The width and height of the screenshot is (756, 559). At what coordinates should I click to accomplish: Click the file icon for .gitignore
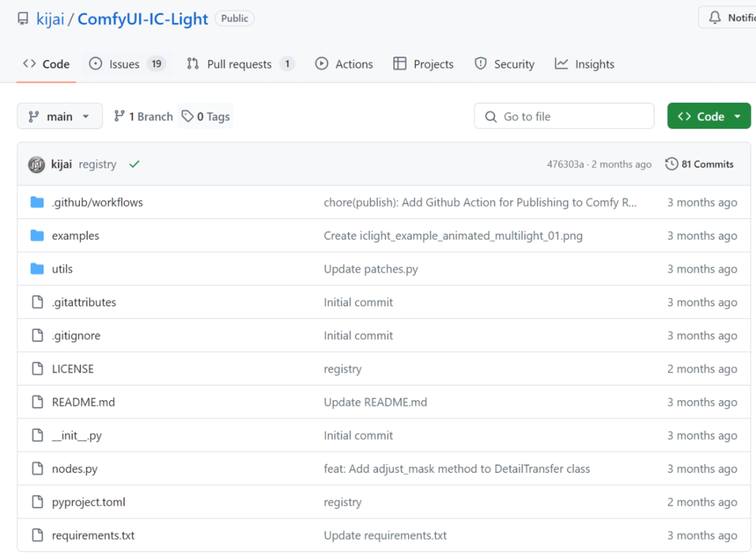37,335
